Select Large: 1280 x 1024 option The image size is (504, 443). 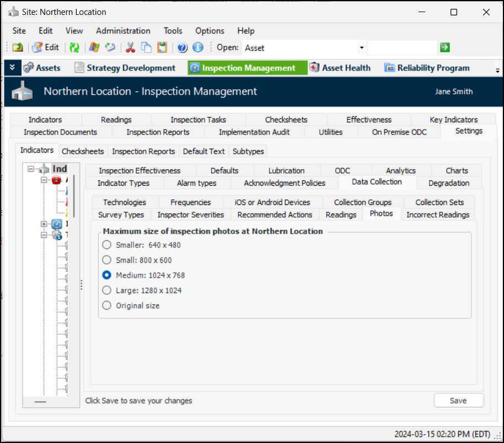[107, 290]
